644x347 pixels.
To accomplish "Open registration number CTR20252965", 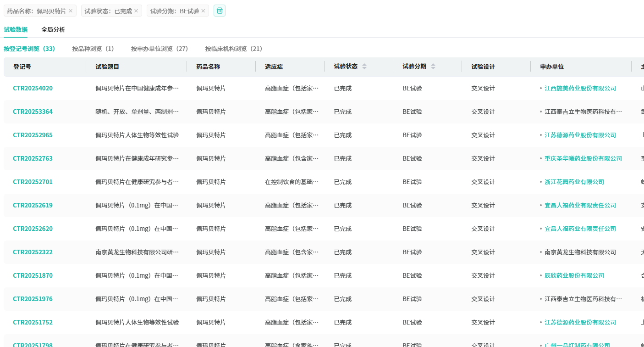I will click(33, 135).
